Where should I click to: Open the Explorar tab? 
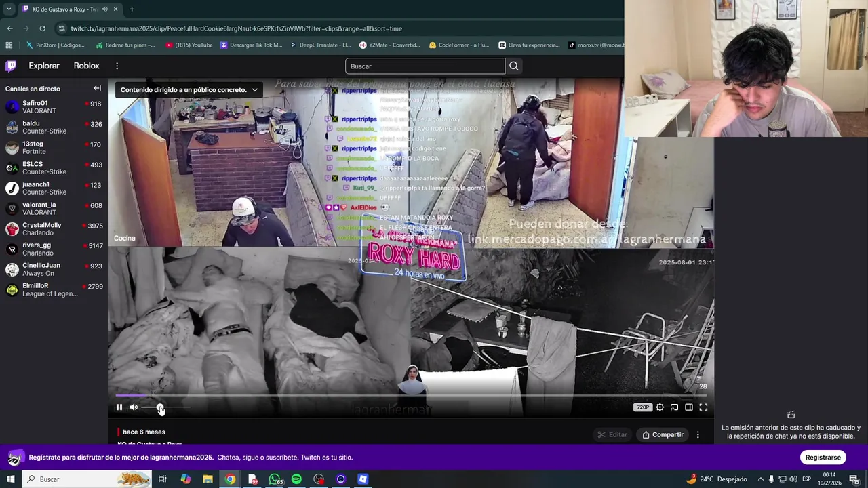[44, 66]
